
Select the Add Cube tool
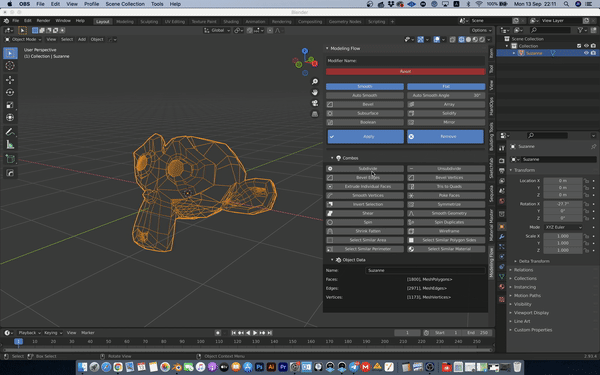click(x=10, y=159)
